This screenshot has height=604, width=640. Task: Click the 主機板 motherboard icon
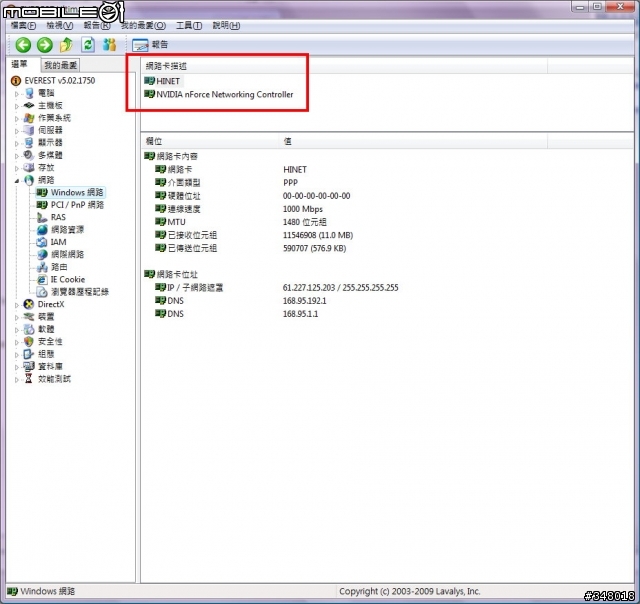click(29, 106)
